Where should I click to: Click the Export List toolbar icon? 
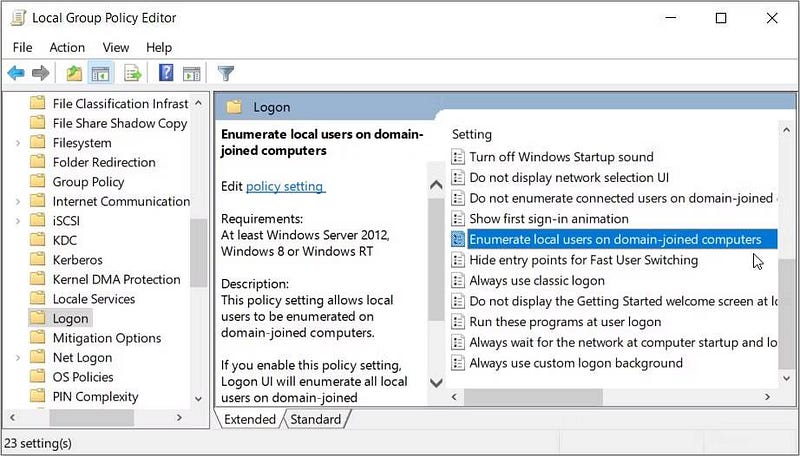click(133, 73)
